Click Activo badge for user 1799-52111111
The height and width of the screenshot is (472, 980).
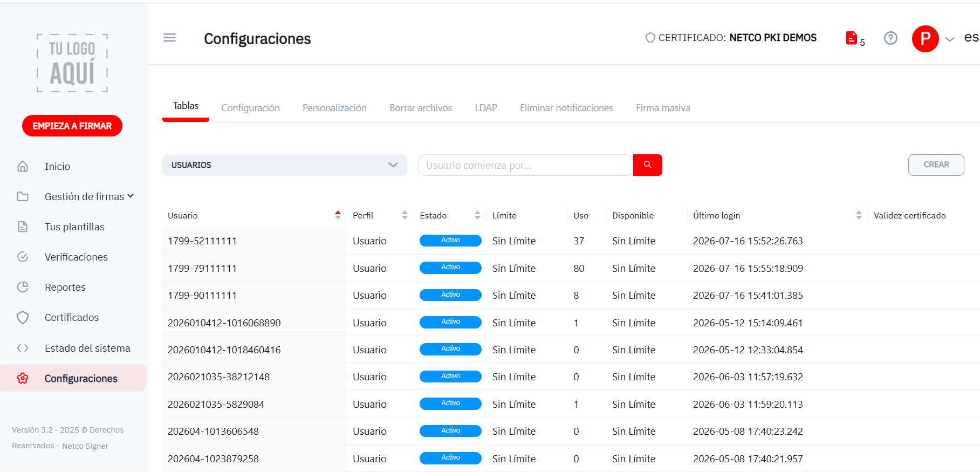[450, 241]
